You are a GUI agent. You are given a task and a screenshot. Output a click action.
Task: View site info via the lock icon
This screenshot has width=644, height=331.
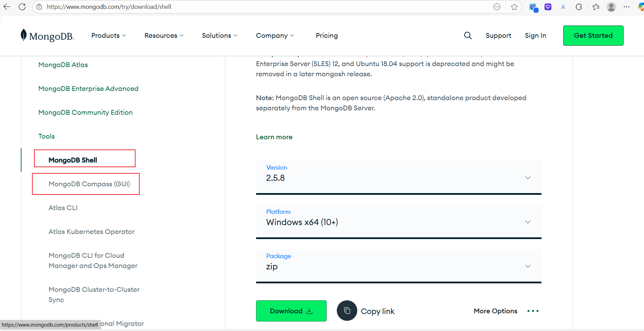(39, 7)
